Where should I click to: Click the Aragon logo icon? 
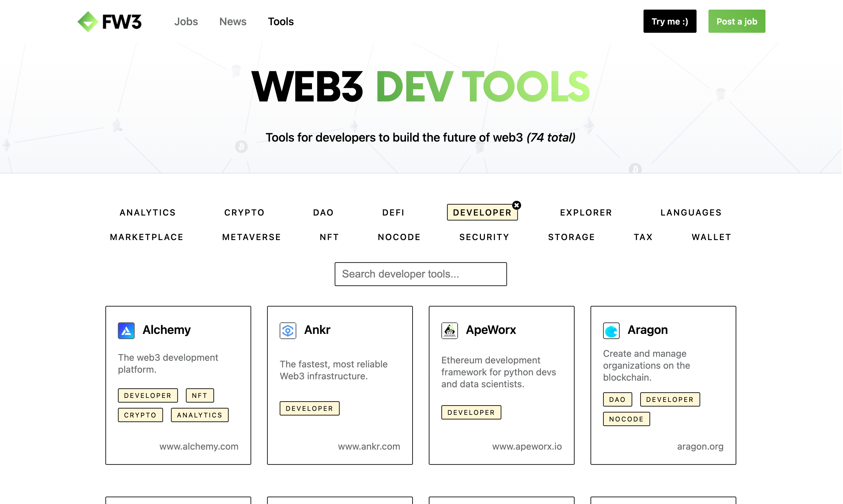point(612,331)
